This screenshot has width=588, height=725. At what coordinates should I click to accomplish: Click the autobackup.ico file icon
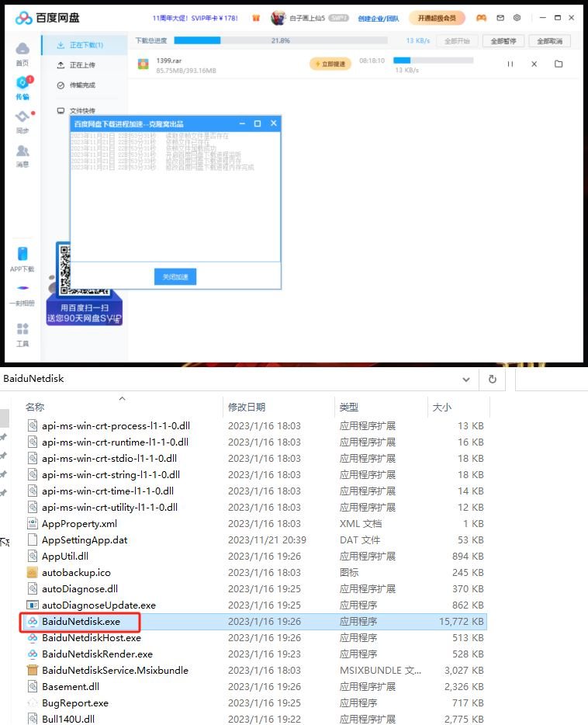[x=33, y=572]
